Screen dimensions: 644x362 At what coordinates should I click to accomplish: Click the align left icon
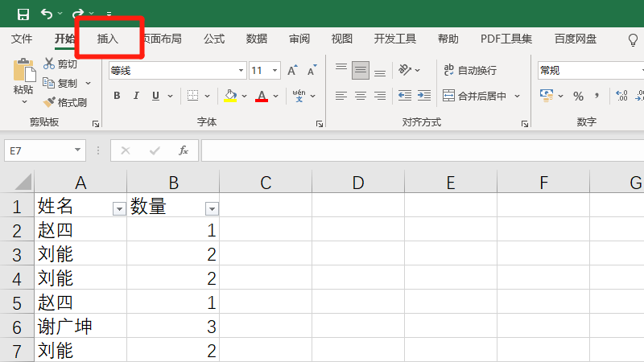(341, 96)
